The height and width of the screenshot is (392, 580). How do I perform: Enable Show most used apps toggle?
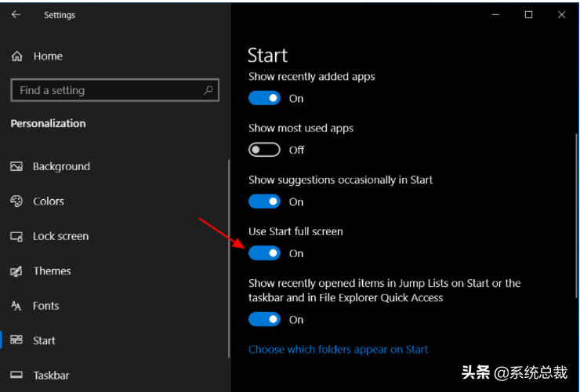[264, 150]
